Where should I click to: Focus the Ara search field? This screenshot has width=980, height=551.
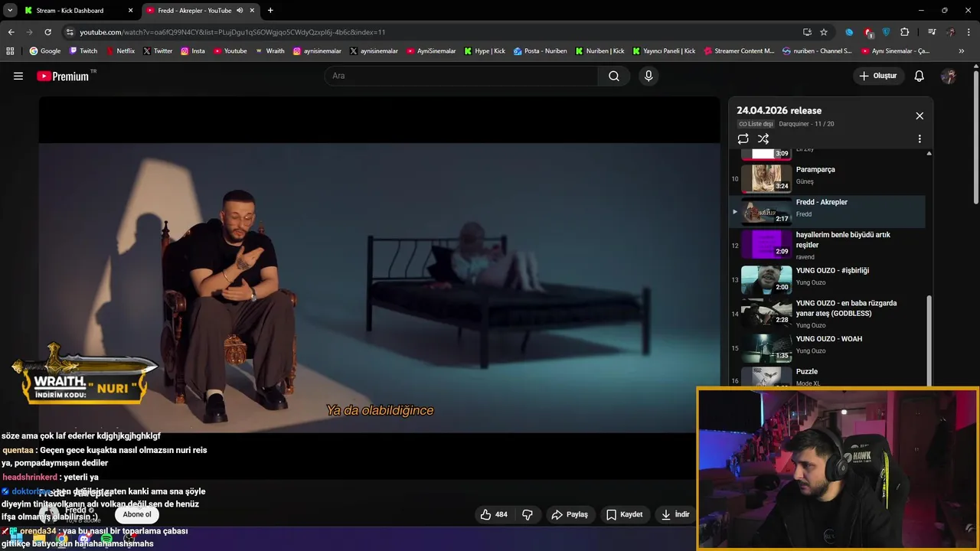[462, 76]
